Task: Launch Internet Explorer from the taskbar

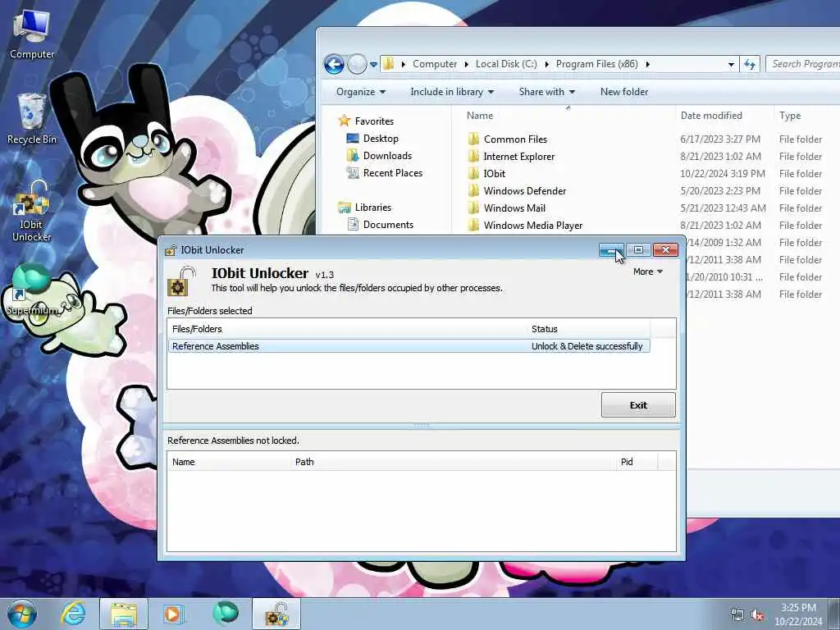Action: 73,614
